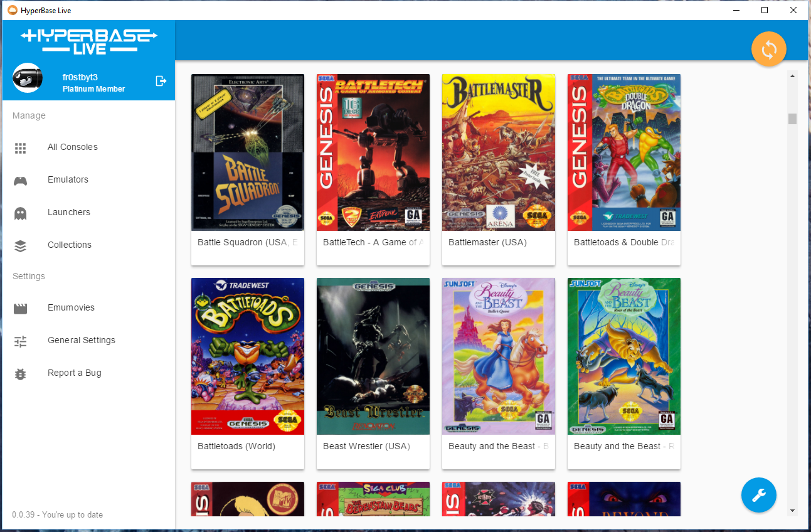
Task: Click the All Consoles grid icon
Action: pyautogui.click(x=21, y=147)
